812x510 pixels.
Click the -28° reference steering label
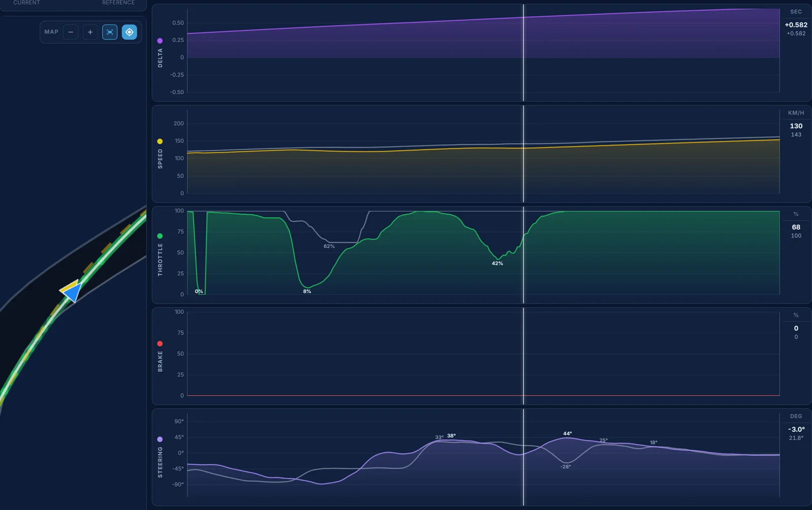click(566, 466)
